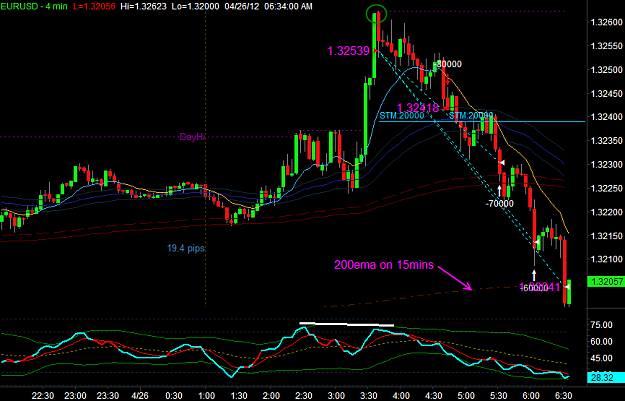Image resolution: width=625 pixels, height=401 pixels.
Task: Click the 1.32350 price axis label
Action: pos(607,141)
